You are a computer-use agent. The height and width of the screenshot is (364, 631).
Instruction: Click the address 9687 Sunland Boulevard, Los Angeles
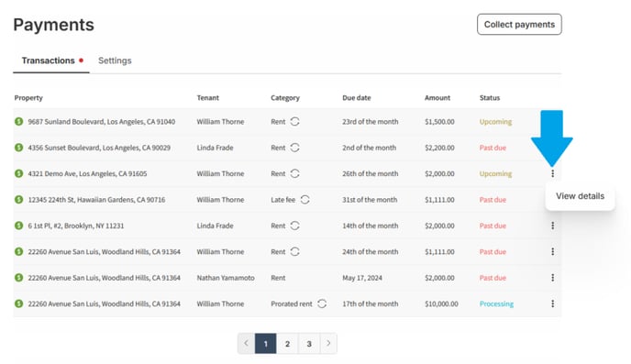click(102, 121)
